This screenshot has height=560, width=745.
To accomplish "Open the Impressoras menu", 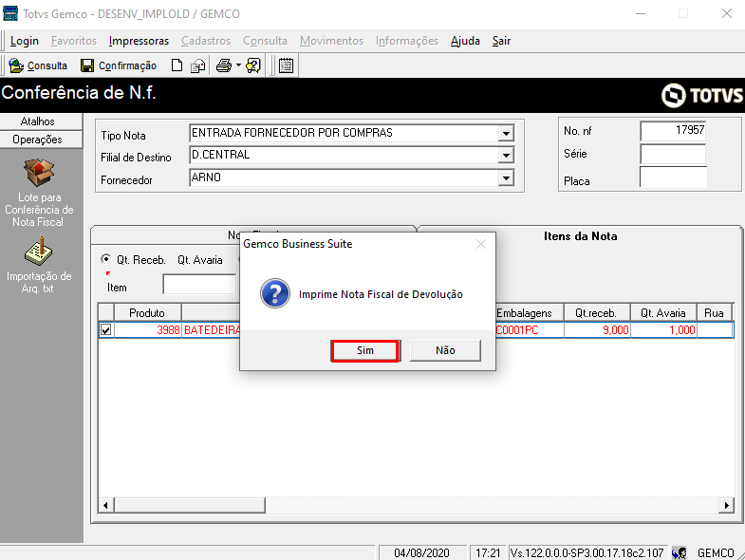I will tap(139, 41).
